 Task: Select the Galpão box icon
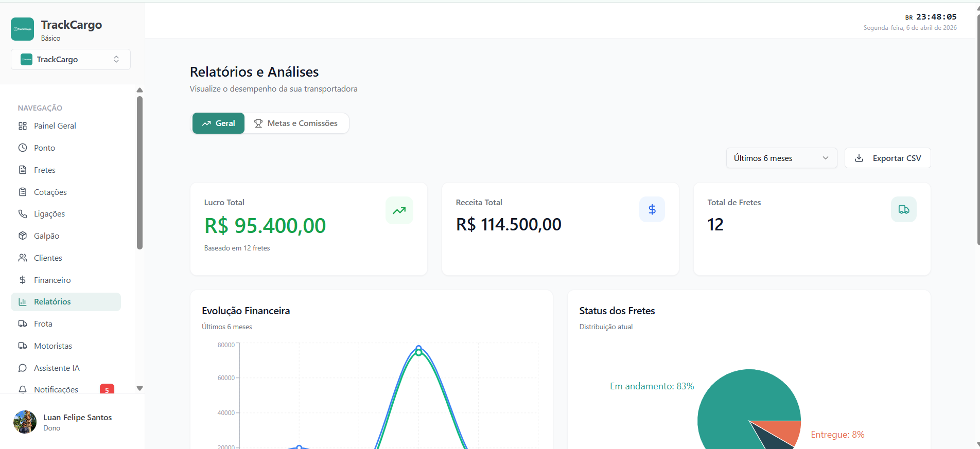[x=23, y=236]
